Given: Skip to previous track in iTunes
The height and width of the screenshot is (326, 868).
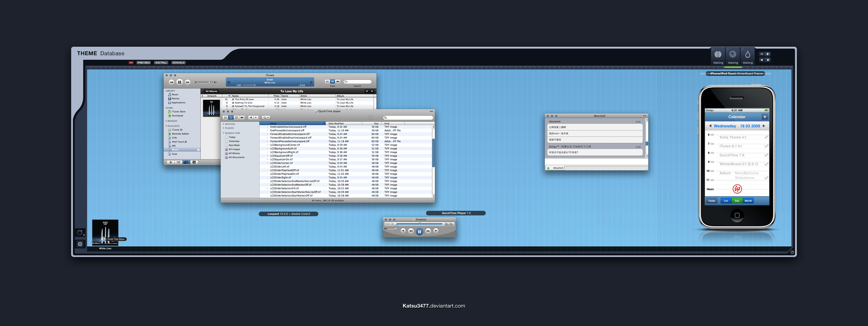Looking at the screenshot, I should coord(171,82).
